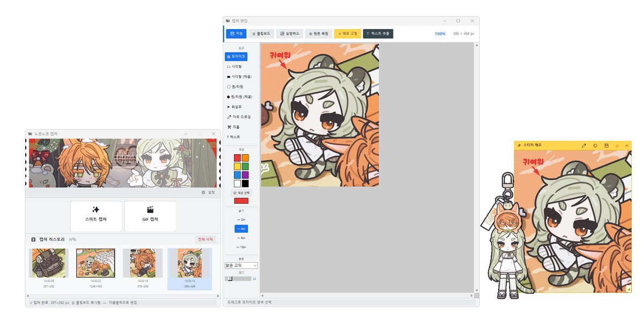Pick the yellow color swatch
The width and height of the screenshot is (644, 317).
tap(237, 166)
